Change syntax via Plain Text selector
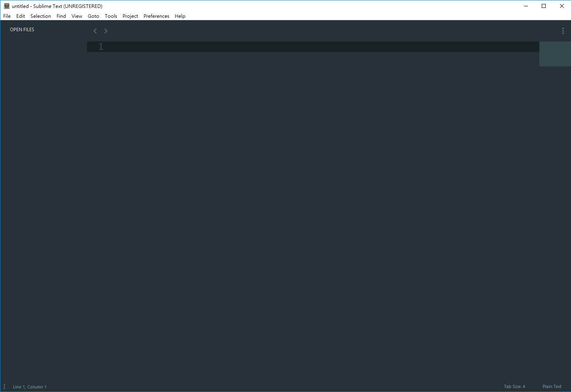The width and height of the screenshot is (571, 392). [x=552, y=386]
